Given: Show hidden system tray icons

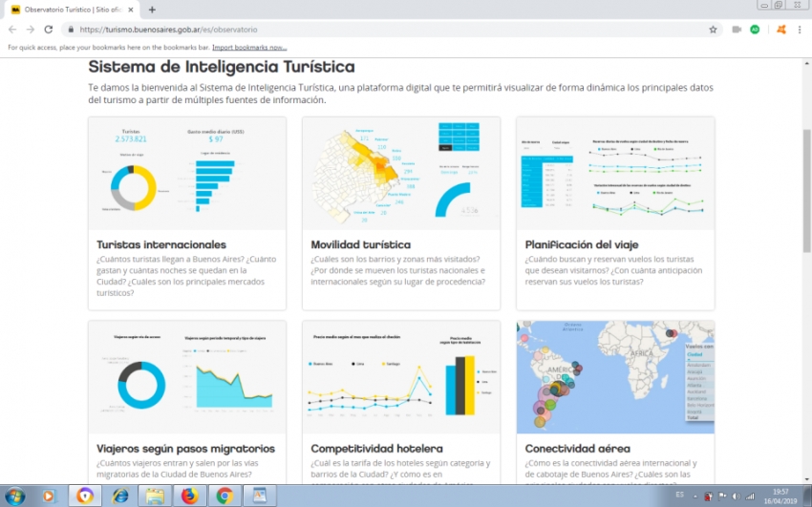Looking at the screenshot, I should pos(694,496).
